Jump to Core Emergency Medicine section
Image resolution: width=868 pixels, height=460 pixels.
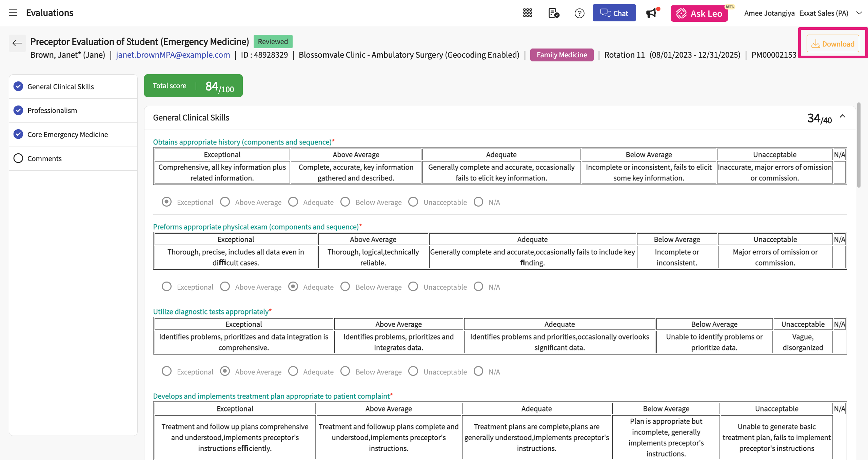67,135
